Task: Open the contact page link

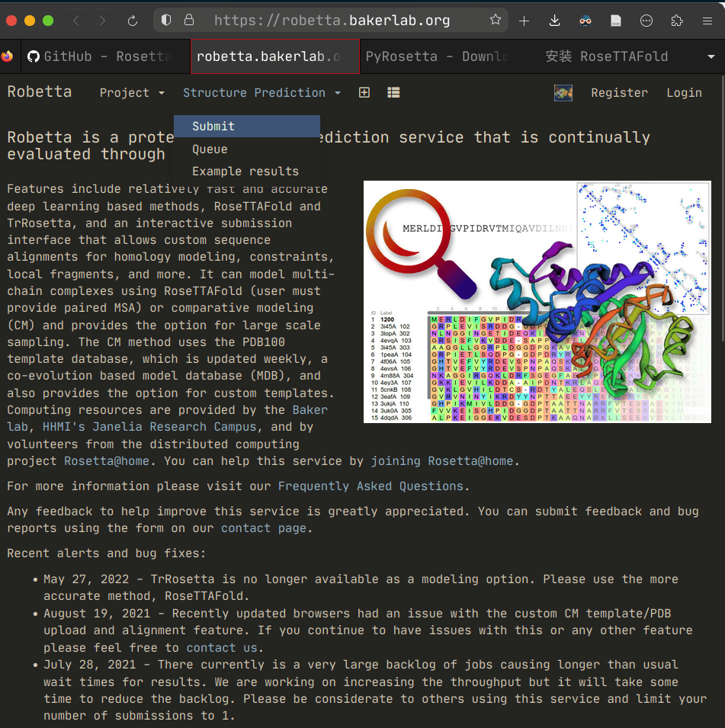Action: pyautogui.click(x=263, y=528)
